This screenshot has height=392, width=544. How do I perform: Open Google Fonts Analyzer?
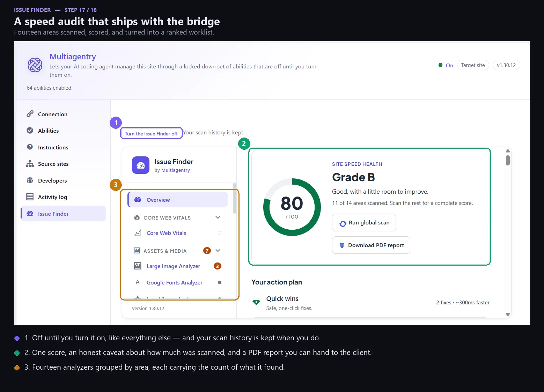pos(175,282)
